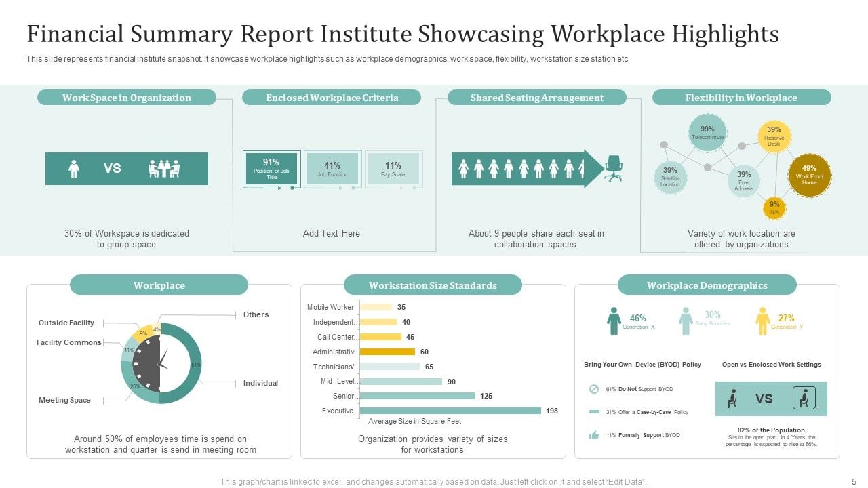Select the Generation X person icon
This screenshot has width=868, height=488.
614,321
